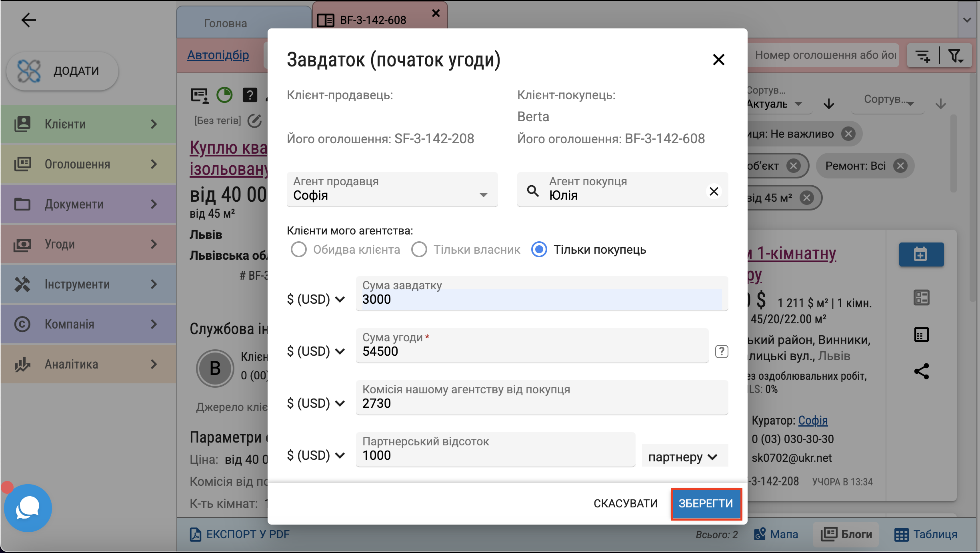This screenshot has width=980, height=553.
Task: Open the listing table sheet icon
Action: click(922, 335)
